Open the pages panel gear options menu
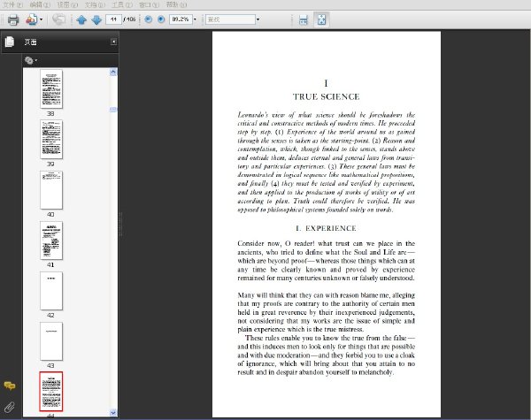531x420 pixels. (31, 61)
